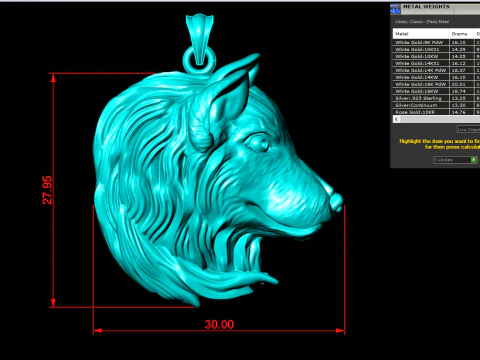Click the Grams column header
Screen dimensions: 480x360
click(x=462, y=34)
